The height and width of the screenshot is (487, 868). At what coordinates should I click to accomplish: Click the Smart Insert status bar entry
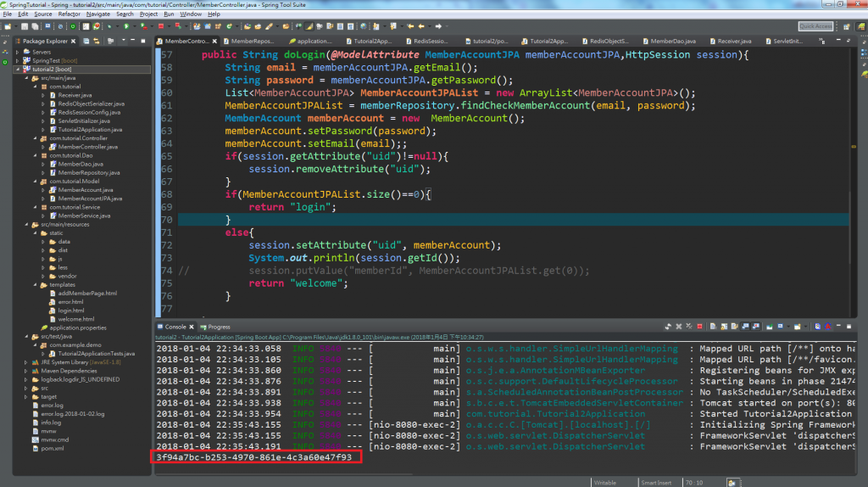657,483
